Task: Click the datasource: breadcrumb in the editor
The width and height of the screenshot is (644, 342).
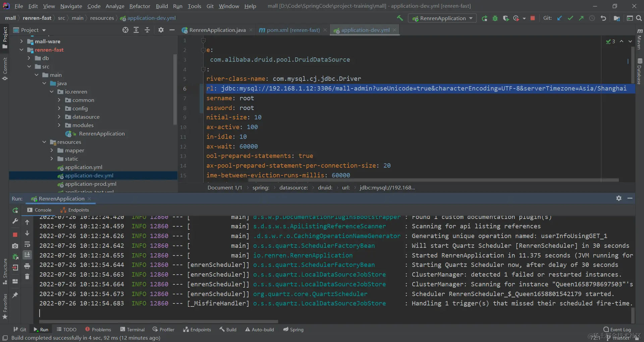Action: coord(293,187)
